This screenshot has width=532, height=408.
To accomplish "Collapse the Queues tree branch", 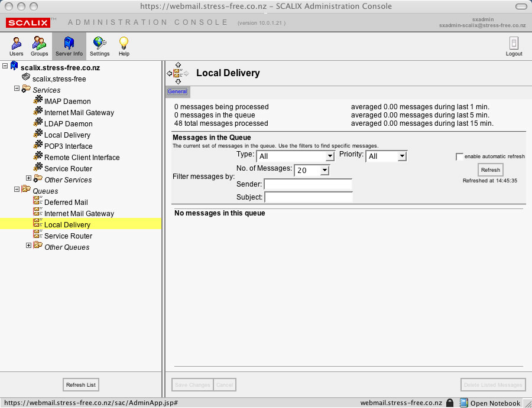I will (17, 189).
